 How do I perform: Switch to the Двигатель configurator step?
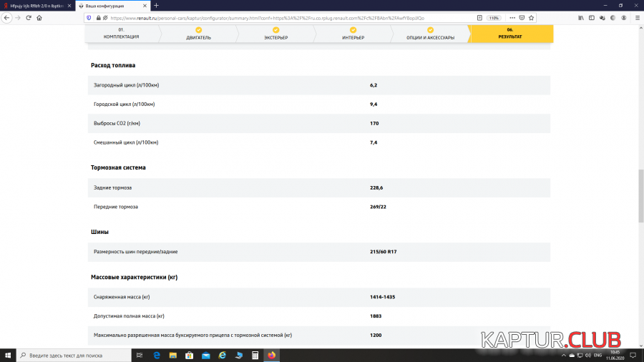coord(198,34)
